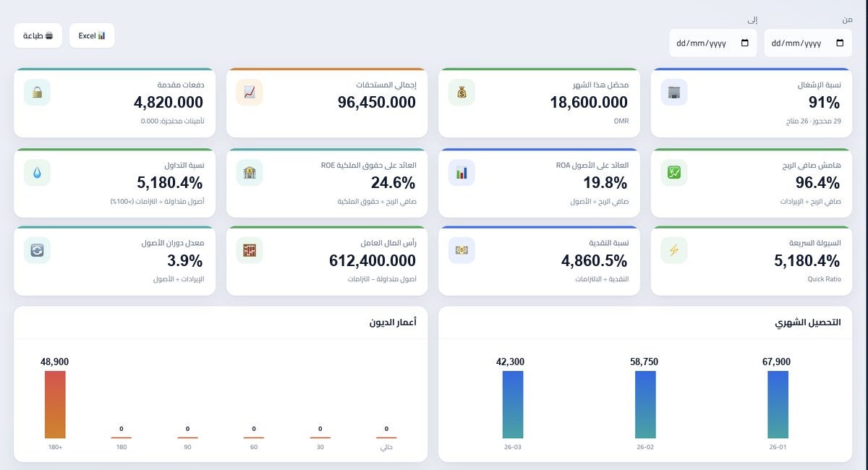Viewport: 868px width, 470px height.
Task: Click the '30' axis label in debt aging
Action: pos(320,447)
